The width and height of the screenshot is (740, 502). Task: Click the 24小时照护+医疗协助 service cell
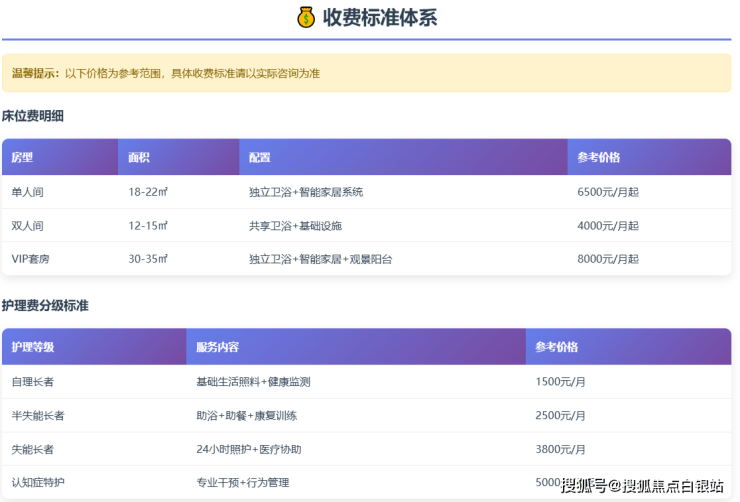pos(248,449)
